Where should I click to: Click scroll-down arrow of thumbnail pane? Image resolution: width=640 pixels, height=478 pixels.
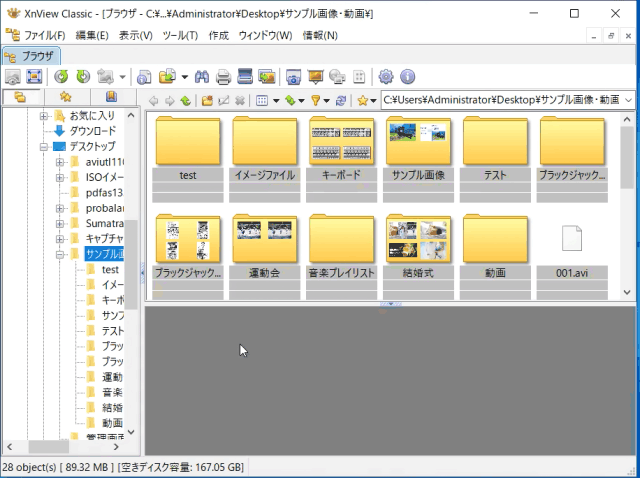coord(627,292)
